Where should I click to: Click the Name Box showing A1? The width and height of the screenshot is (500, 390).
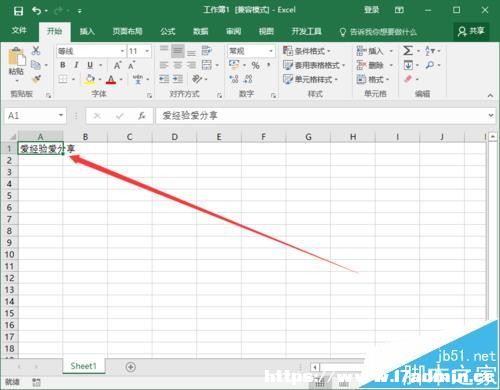click(x=35, y=116)
